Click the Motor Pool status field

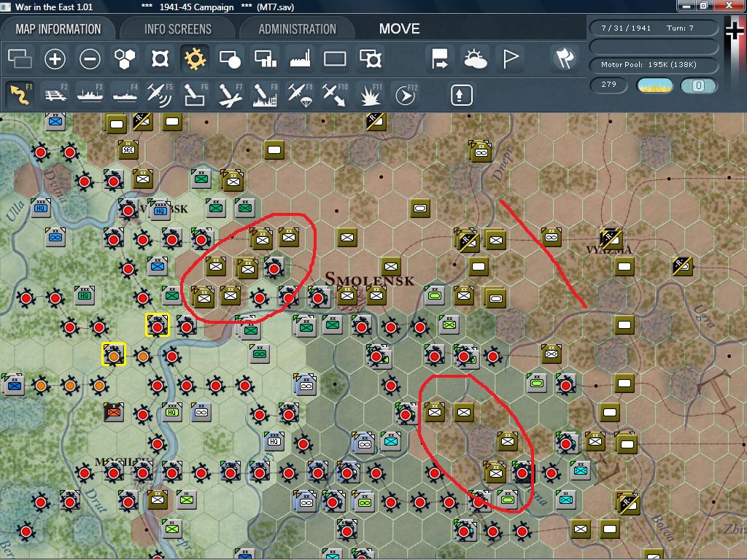point(654,65)
